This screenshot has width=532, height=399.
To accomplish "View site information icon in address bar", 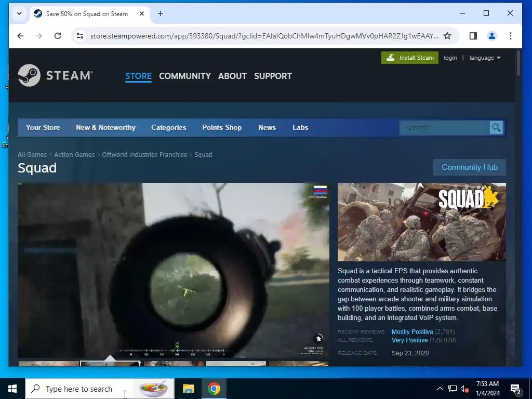I will pos(80,36).
